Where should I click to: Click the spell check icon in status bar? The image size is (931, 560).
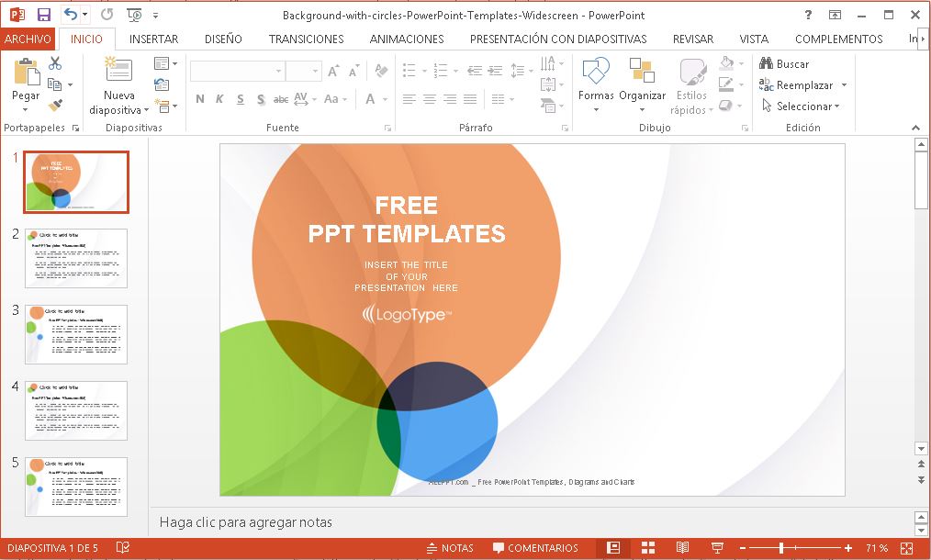point(123,547)
